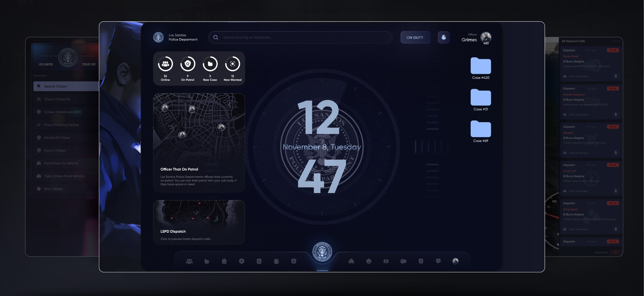Search anything on database field
The image size is (644, 296).
(300, 38)
